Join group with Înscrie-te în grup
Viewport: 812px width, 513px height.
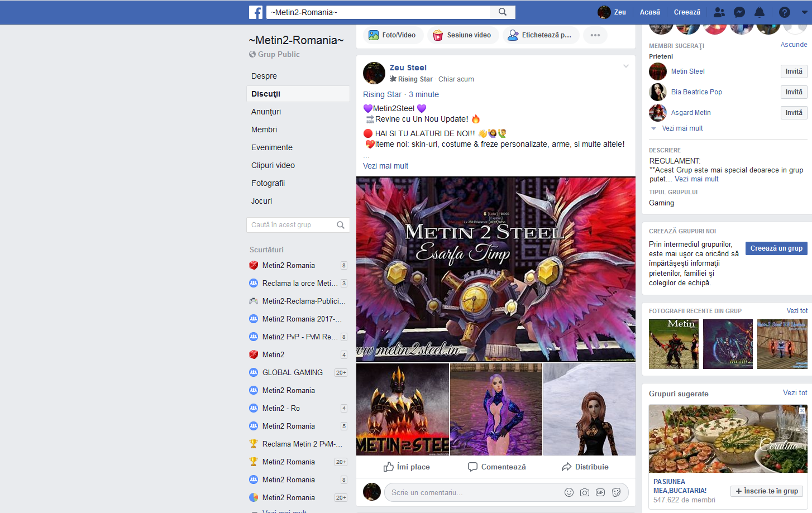click(766, 491)
